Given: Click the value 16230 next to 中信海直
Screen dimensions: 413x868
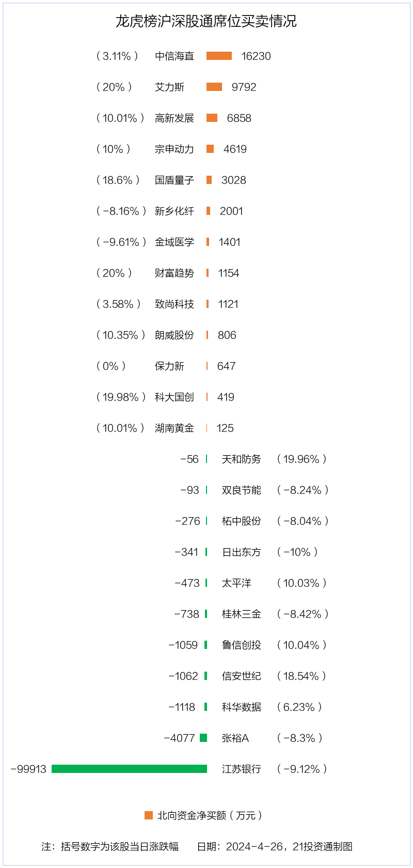Looking at the screenshot, I should click(x=256, y=56).
